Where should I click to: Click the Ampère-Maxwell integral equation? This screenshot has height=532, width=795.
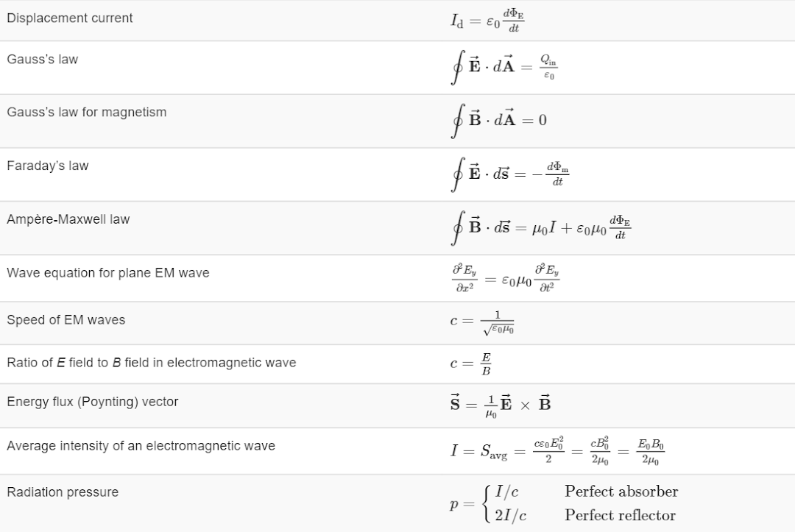[x=540, y=228]
